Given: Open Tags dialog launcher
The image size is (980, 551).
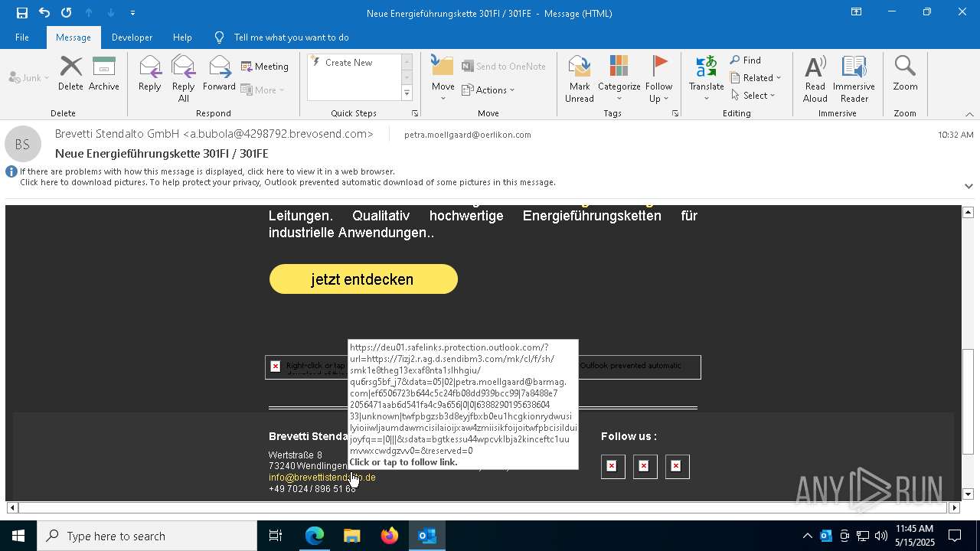Looking at the screenshot, I should tap(675, 113).
